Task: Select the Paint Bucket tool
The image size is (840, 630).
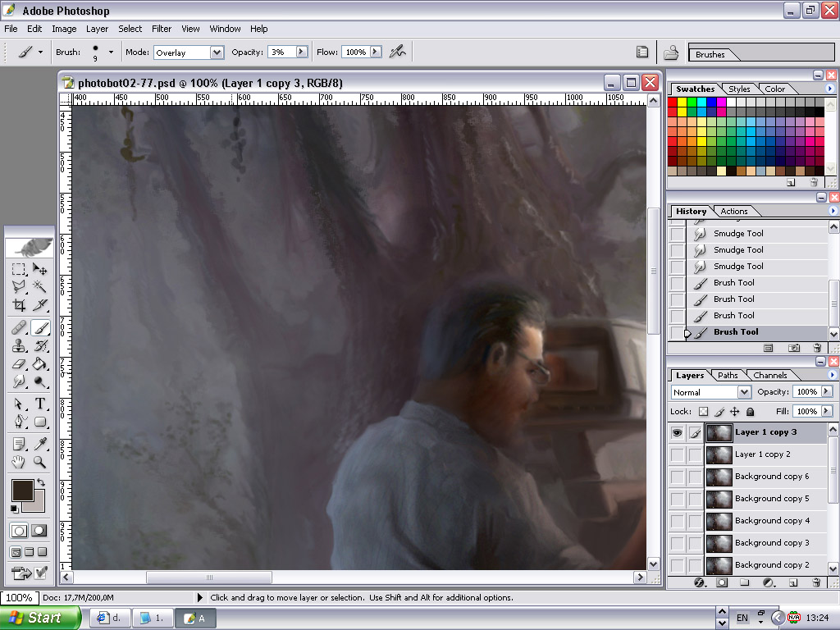Action: (39, 363)
